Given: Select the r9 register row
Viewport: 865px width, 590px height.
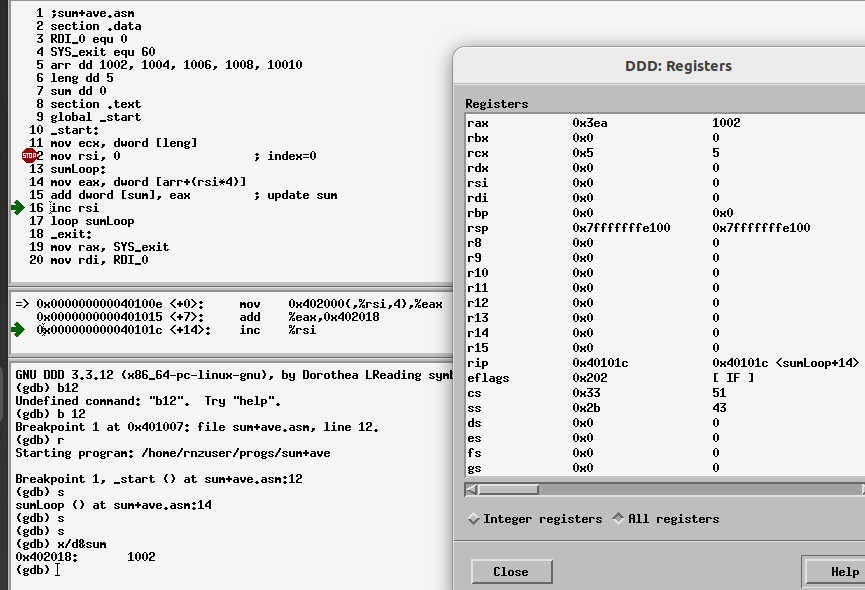Looking at the screenshot, I should click(665, 258).
